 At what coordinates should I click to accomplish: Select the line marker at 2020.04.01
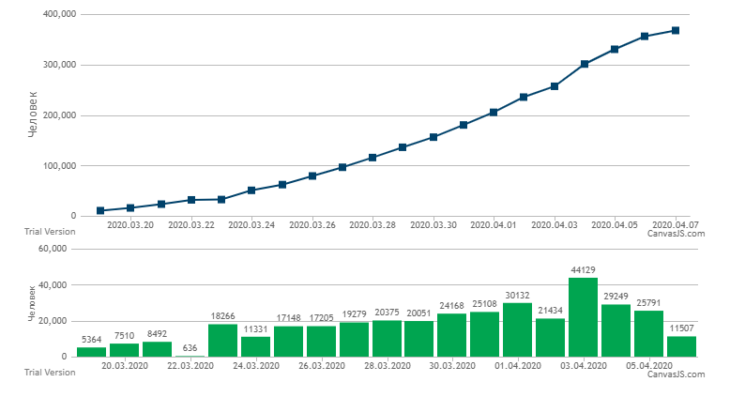click(493, 112)
